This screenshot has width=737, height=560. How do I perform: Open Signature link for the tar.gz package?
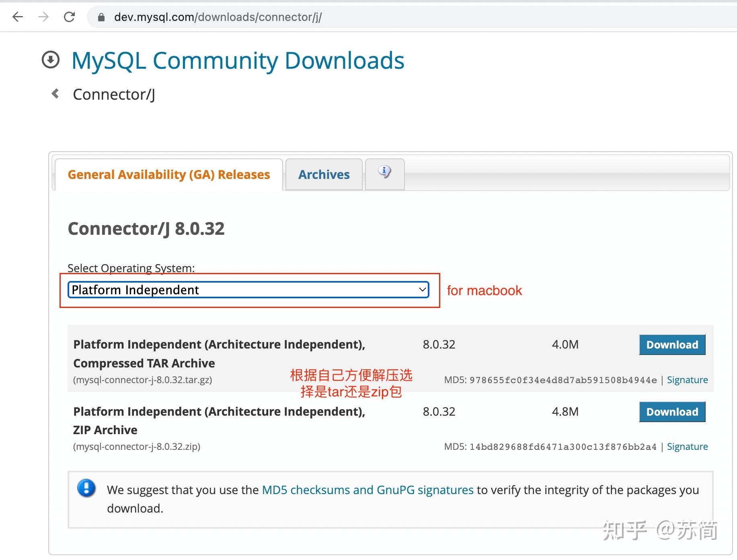point(687,380)
